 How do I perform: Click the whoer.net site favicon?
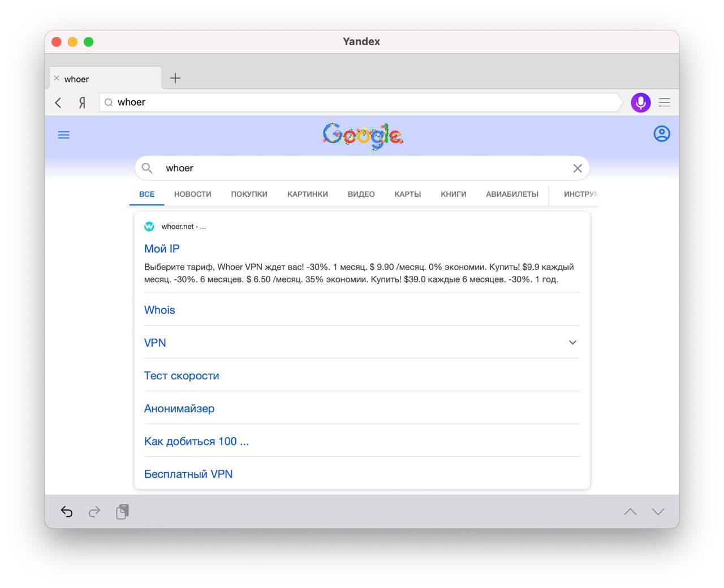point(149,226)
